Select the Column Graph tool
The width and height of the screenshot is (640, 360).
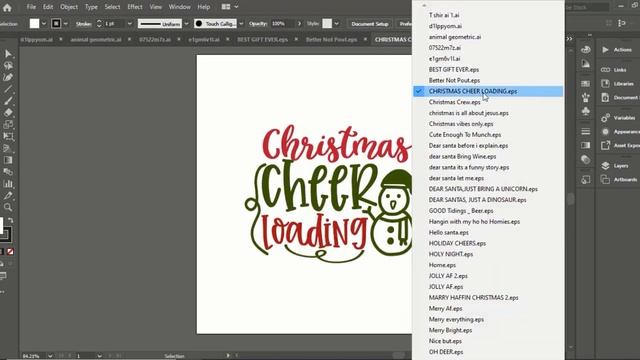pyautogui.click(x=8, y=184)
